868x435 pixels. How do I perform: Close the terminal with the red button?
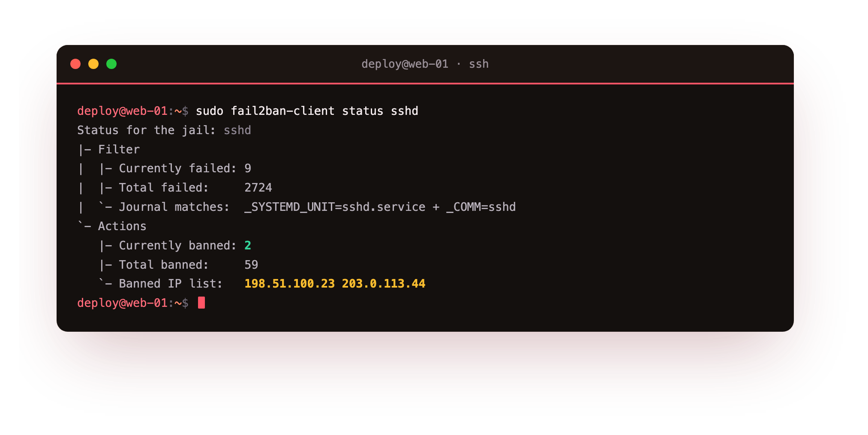[x=75, y=64]
